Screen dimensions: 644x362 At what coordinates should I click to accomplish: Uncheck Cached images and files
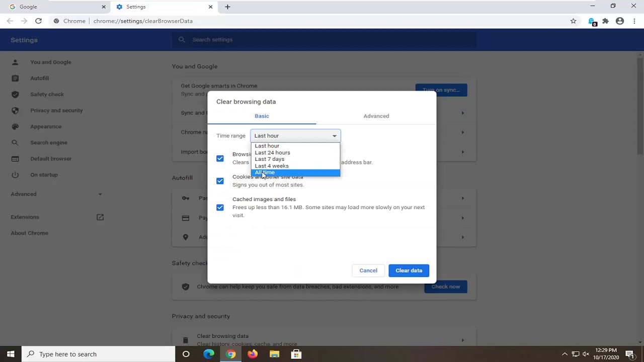pos(220,207)
